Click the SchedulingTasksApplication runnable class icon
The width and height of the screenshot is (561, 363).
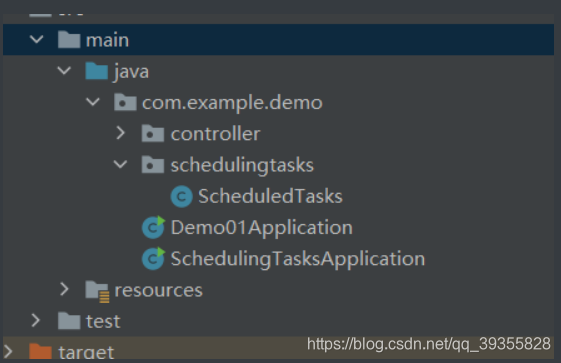153,258
